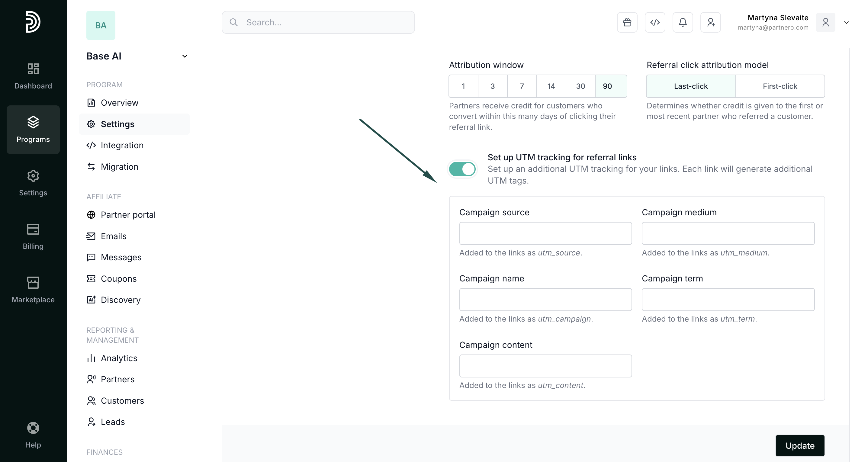Open the code snippet icon in header
This screenshot has height=462, width=868.
pyautogui.click(x=655, y=22)
